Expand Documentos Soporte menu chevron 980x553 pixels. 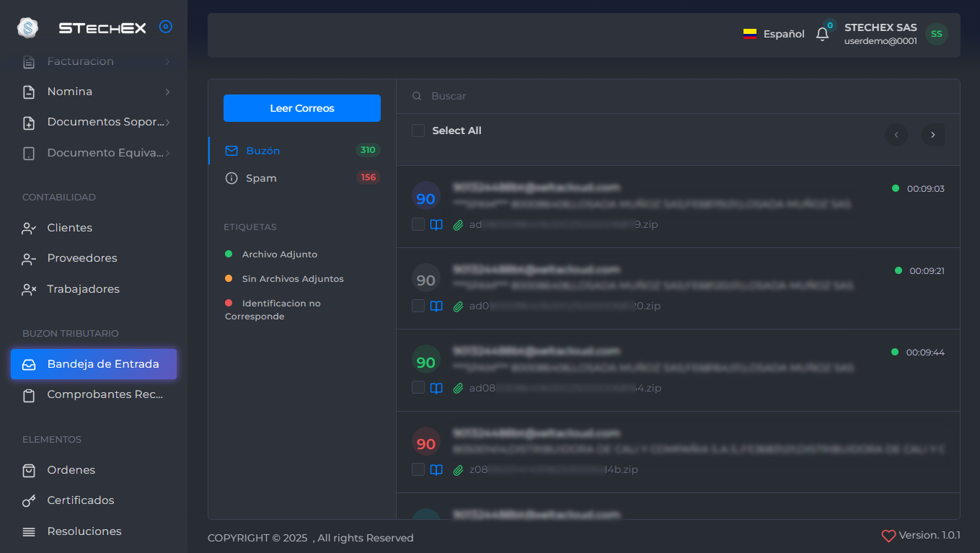[x=167, y=123]
